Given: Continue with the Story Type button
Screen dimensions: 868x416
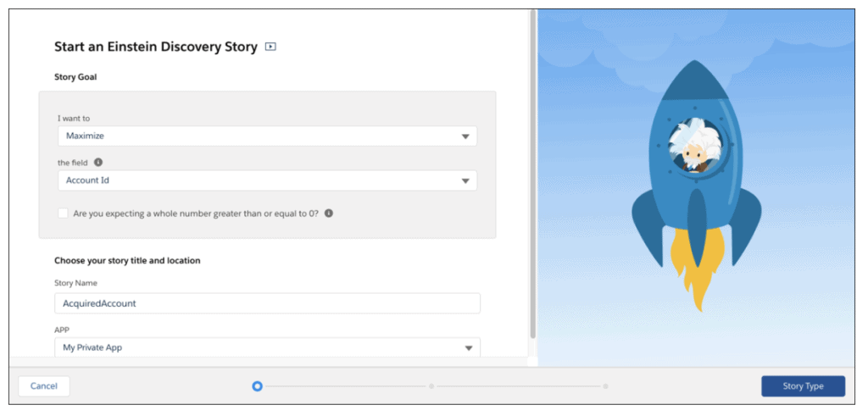Looking at the screenshot, I should 803,386.
